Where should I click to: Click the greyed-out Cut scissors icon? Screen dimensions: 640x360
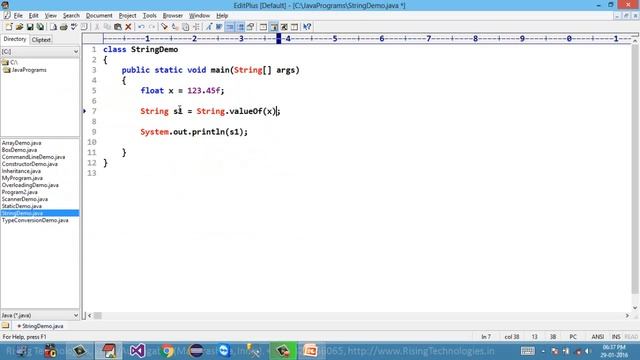97,27
